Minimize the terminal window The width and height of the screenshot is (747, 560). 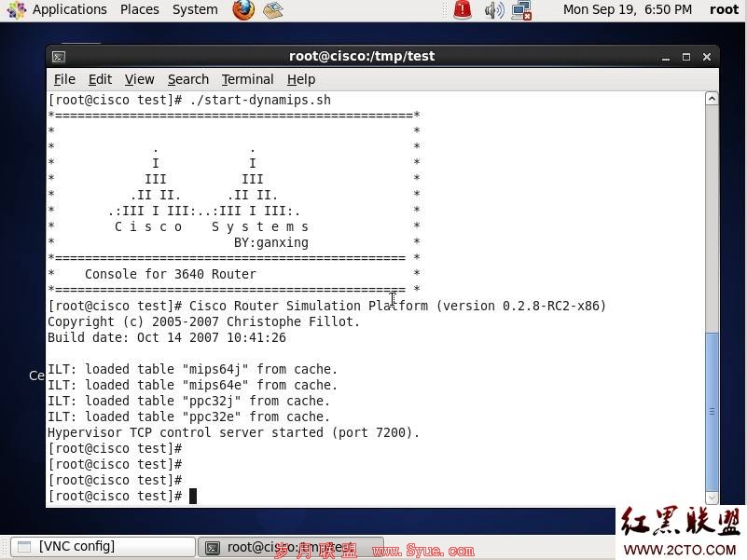tap(666, 57)
